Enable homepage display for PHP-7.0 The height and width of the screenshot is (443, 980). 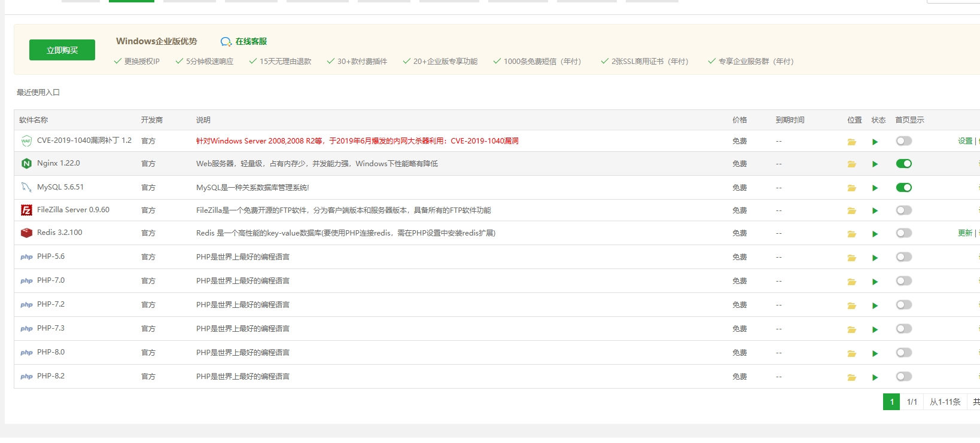pos(904,281)
